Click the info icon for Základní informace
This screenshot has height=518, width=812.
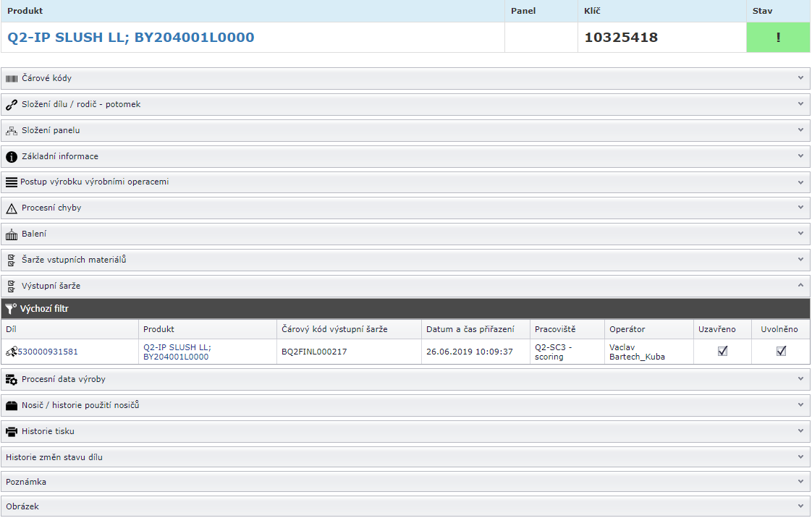12,157
